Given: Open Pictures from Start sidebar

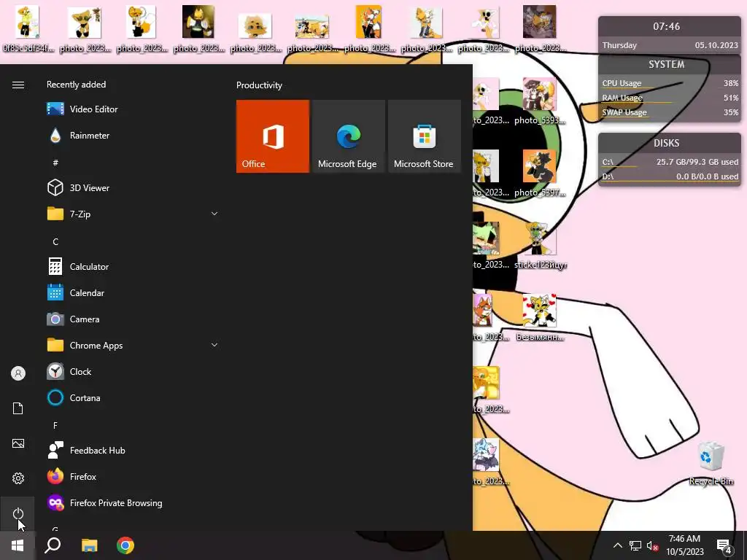Looking at the screenshot, I should point(18,443).
